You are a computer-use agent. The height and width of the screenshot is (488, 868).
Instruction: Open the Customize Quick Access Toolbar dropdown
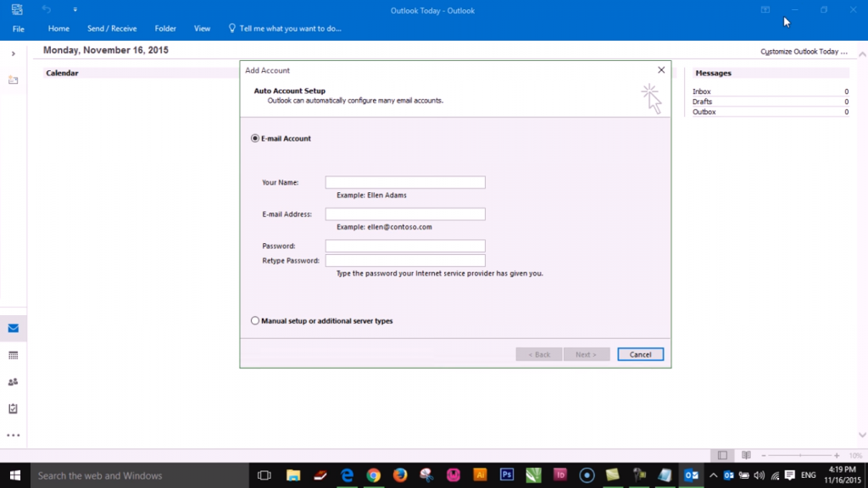pyautogui.click(x=75, y=9)
